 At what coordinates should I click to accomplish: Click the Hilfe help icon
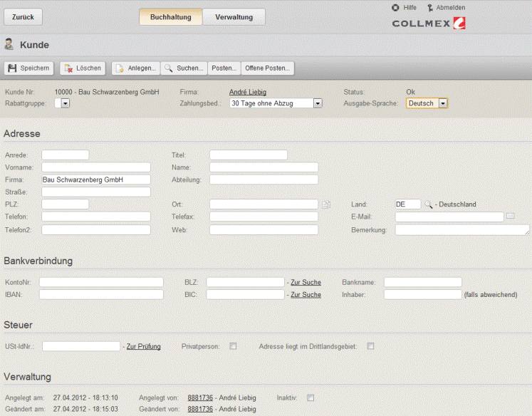click(x=395, y=7)
